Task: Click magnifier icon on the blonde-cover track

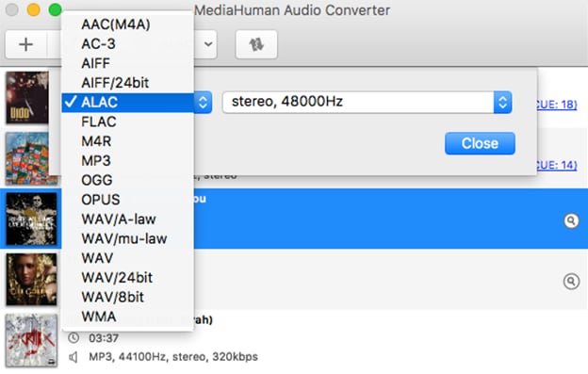Action: click(x=571, y=281)
